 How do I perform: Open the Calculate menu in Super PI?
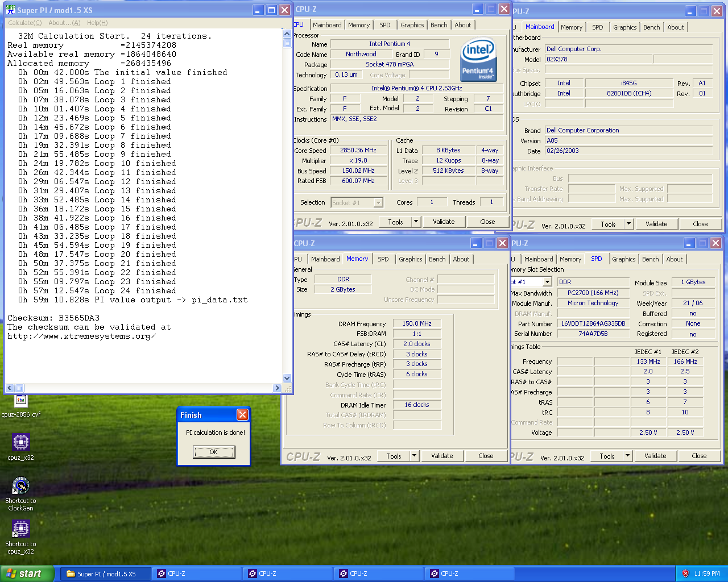coord(24,23)
